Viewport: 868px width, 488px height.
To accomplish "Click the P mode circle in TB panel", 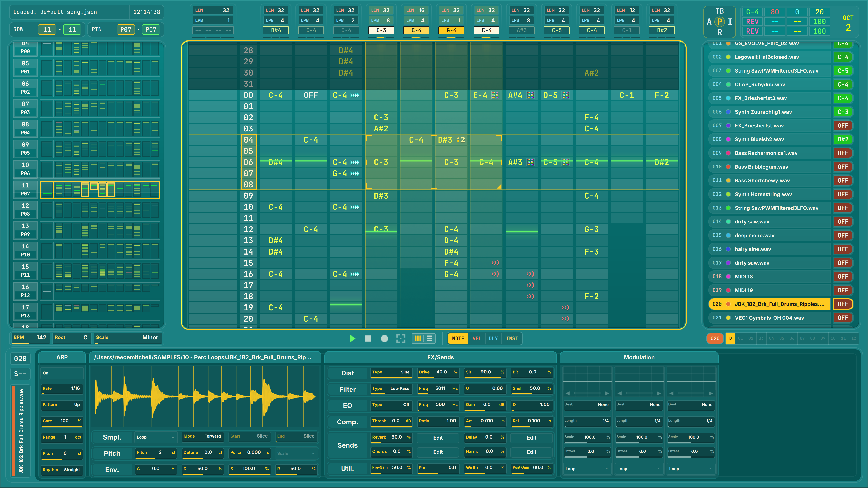I will (x=719, y=22).
